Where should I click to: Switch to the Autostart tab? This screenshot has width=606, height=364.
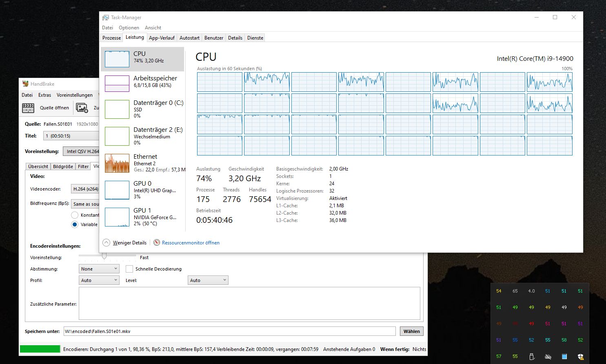pos(189,38)
